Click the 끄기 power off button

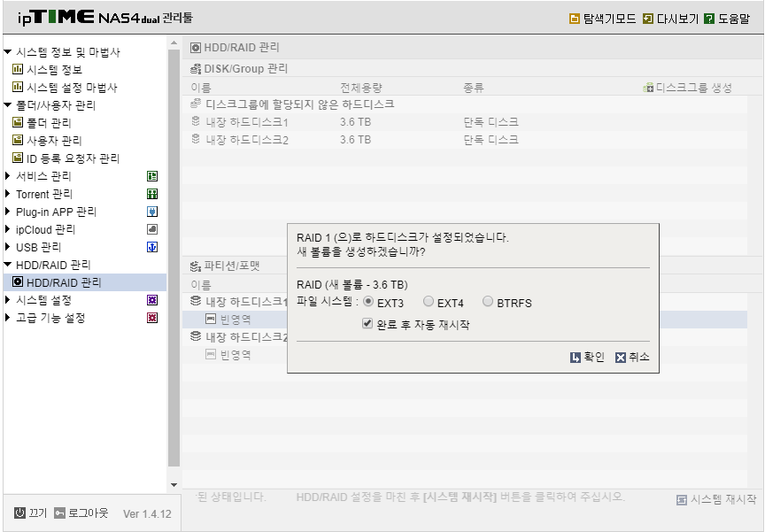[x=30, y=513]
